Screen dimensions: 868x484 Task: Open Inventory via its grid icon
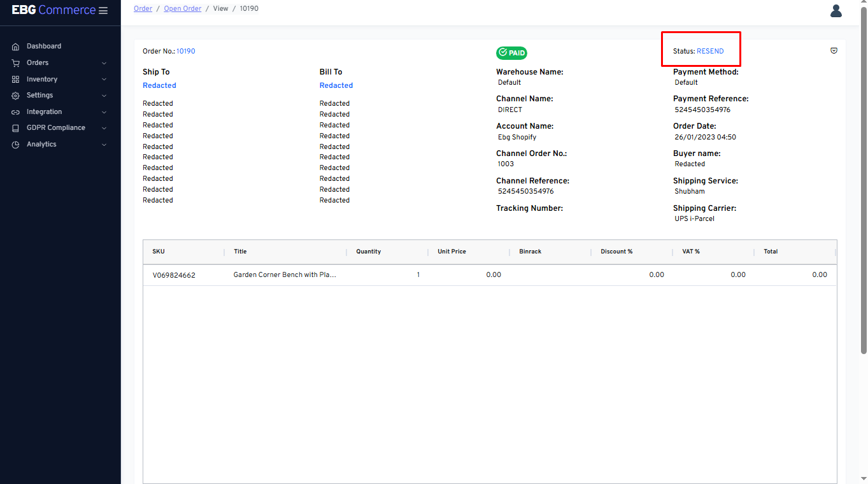pyautogui.click(x=16, y=78)
